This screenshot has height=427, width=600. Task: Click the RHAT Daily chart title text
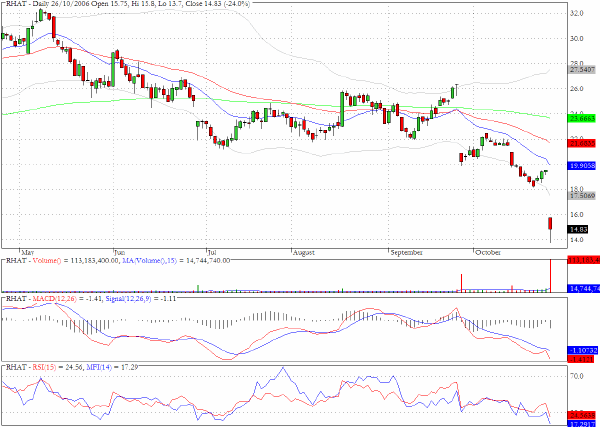[128, 4]
